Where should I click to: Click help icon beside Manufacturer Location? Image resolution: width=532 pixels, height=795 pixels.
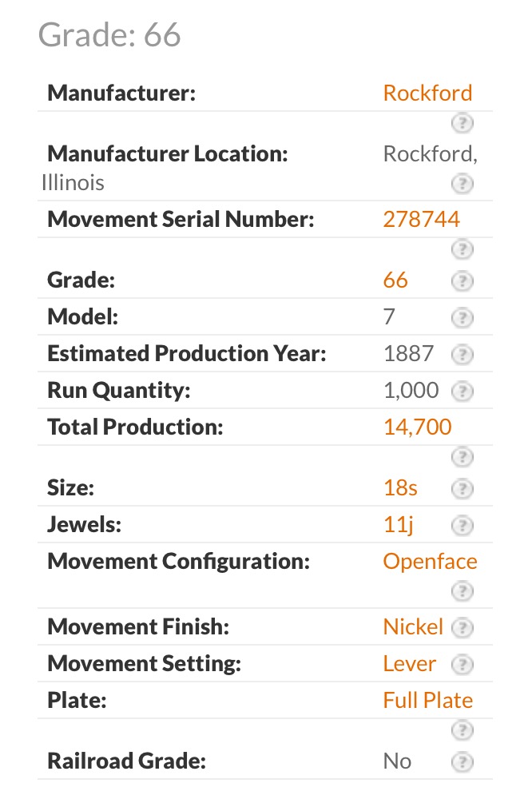463,184
